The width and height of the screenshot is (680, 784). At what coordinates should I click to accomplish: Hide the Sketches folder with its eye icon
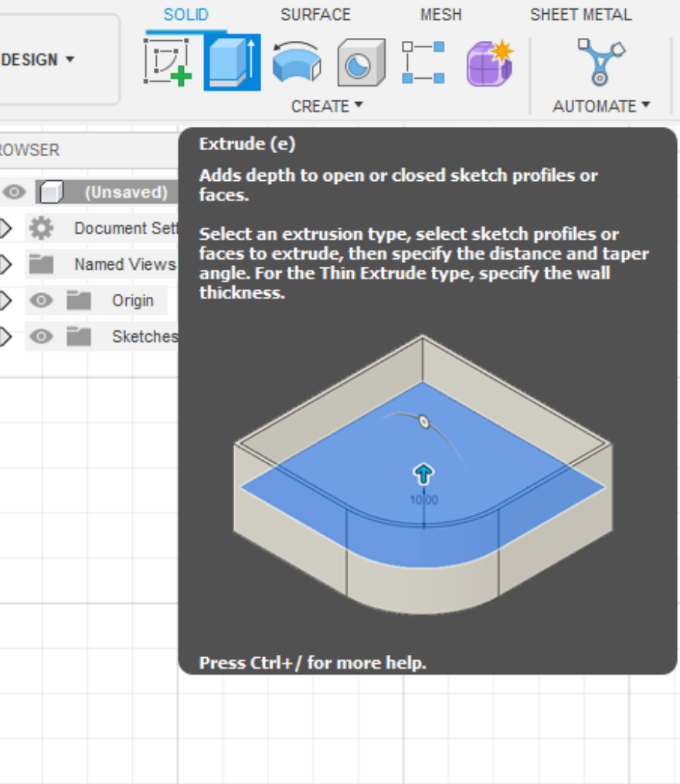pos(41,336)
